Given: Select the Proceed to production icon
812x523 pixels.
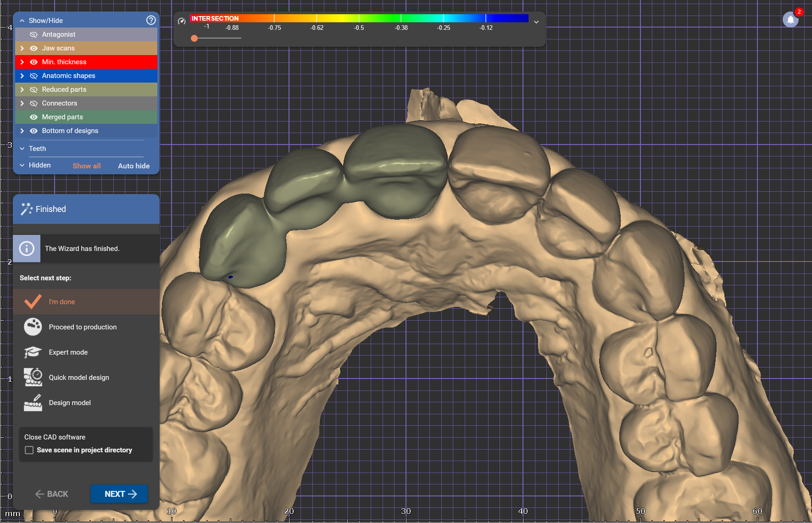Looking at the screenshot, I should [33, 327].
